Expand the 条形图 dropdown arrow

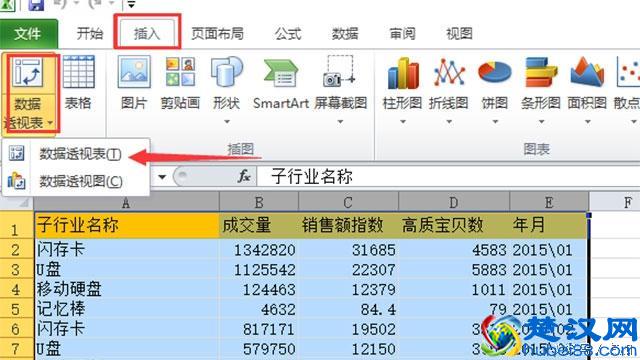tap(541, 122)
